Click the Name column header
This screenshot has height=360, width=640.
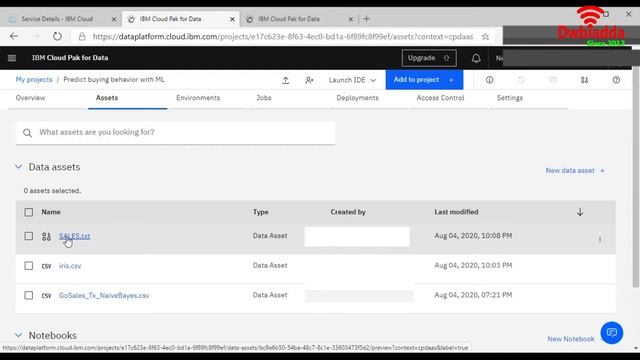(x=51, y=212)
